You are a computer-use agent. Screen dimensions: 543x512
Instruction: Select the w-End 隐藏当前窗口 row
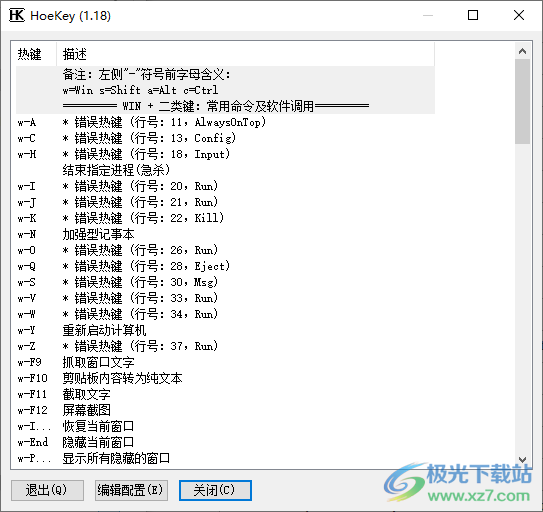point(225,442)
